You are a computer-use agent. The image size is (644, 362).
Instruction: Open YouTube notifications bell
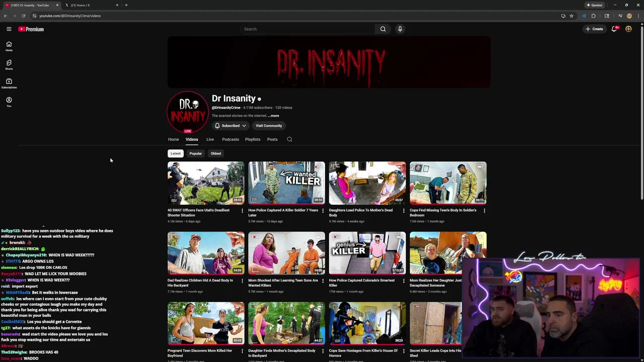click(614, 29)
